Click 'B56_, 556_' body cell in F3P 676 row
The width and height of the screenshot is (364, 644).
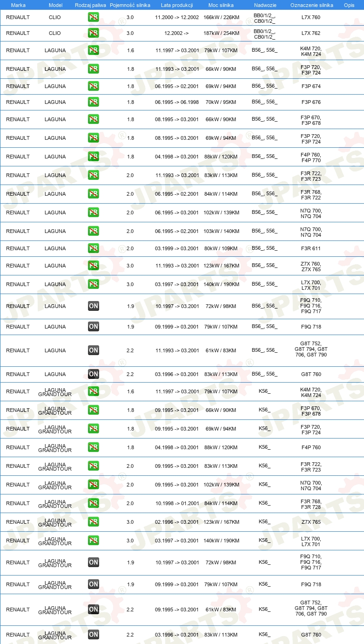[264, 102]
